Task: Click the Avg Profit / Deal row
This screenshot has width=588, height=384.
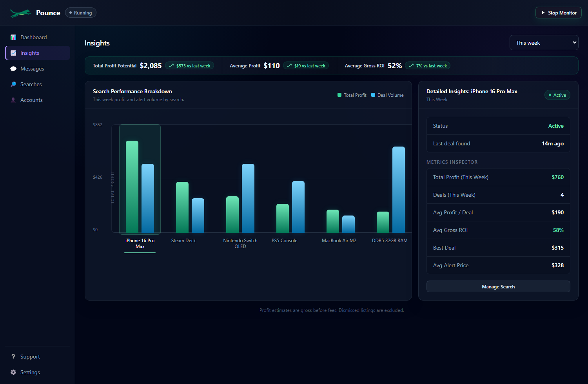Action: [x=498, y=212]
